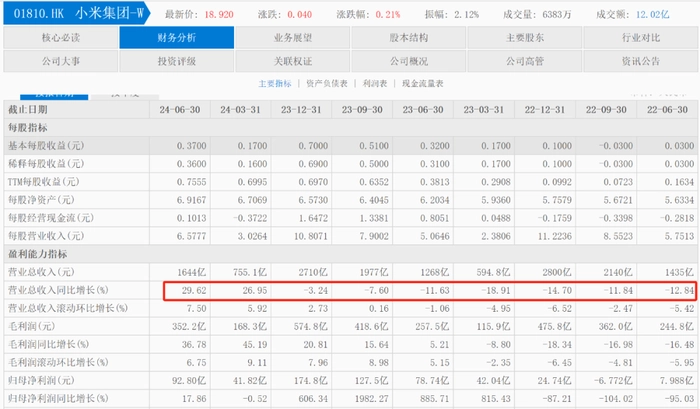Click the 公司大事 tab
The image size is (700, 409).
click(x=59, y=60)
